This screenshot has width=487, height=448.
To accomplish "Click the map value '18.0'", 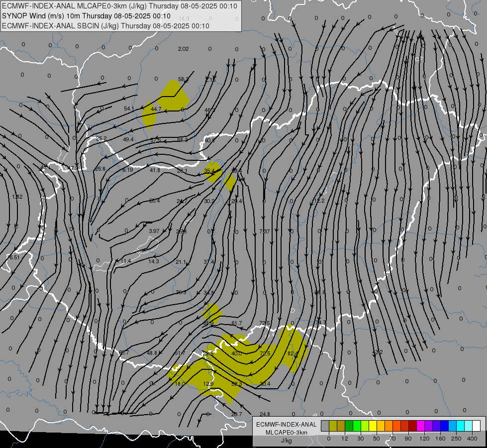I will (x=180, y=384).
